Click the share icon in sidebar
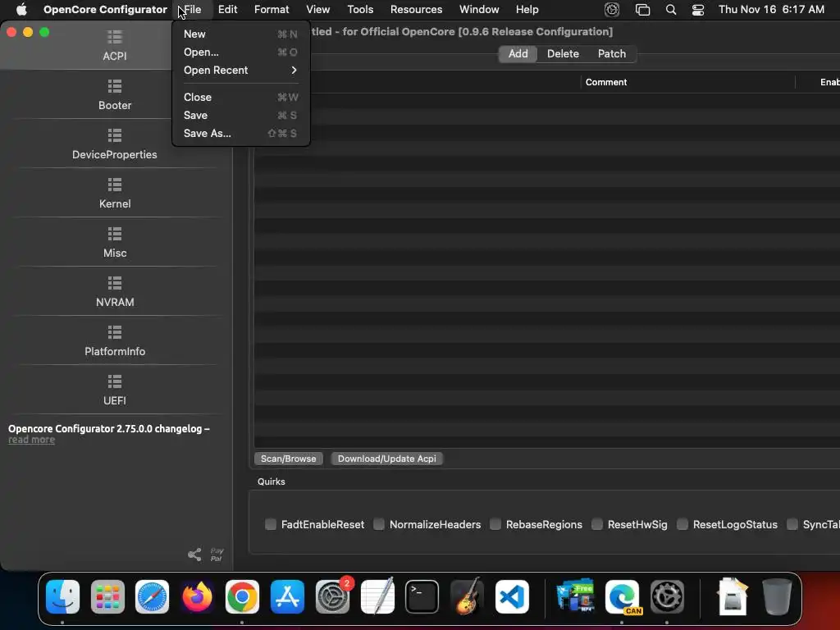Viewport: 840px width, 630px height. 194,555
